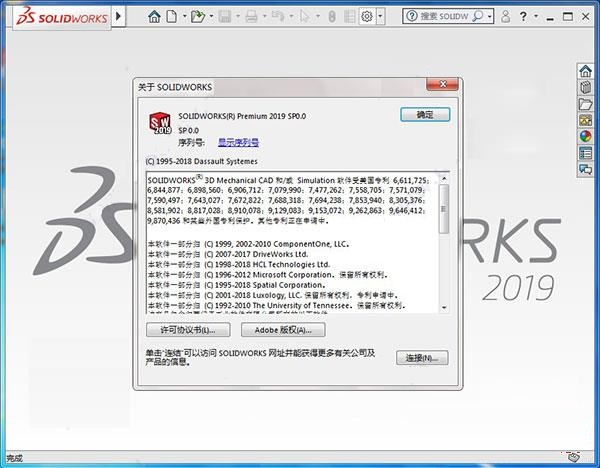Screen dimensions: 600x468
Task: Open the Custom Properties tab in the task pane
Action: (x=585, y=153)
